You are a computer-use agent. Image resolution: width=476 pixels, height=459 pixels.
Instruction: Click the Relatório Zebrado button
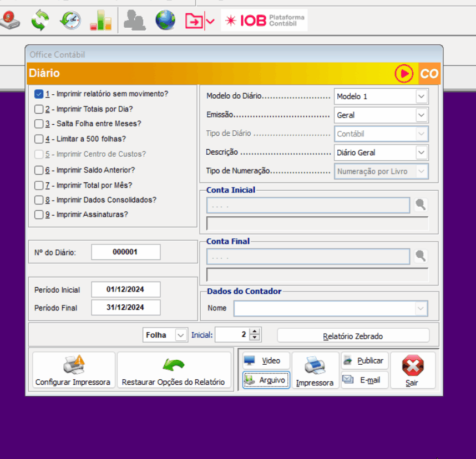click(353, 336)
